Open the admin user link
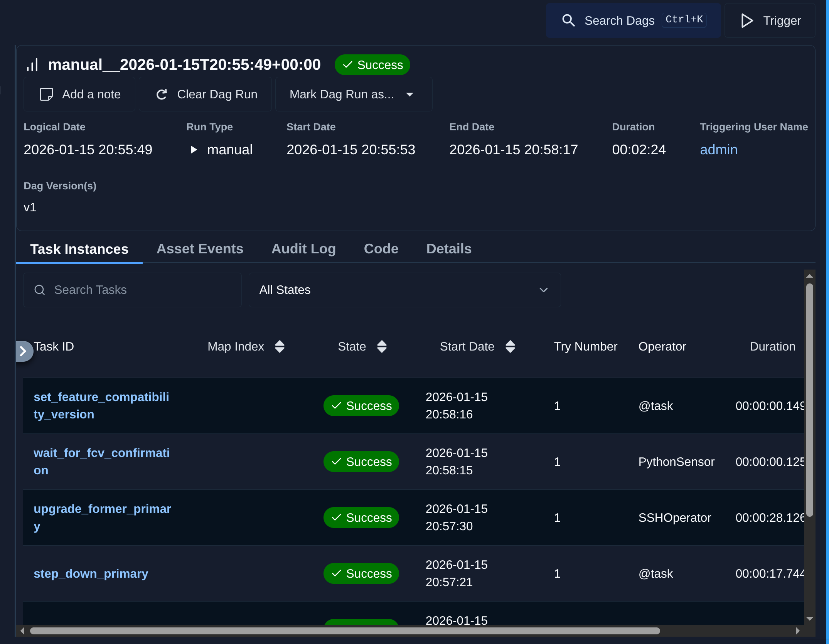The height and width of the screenshot is (644, 829). click(x=718, y=149)
